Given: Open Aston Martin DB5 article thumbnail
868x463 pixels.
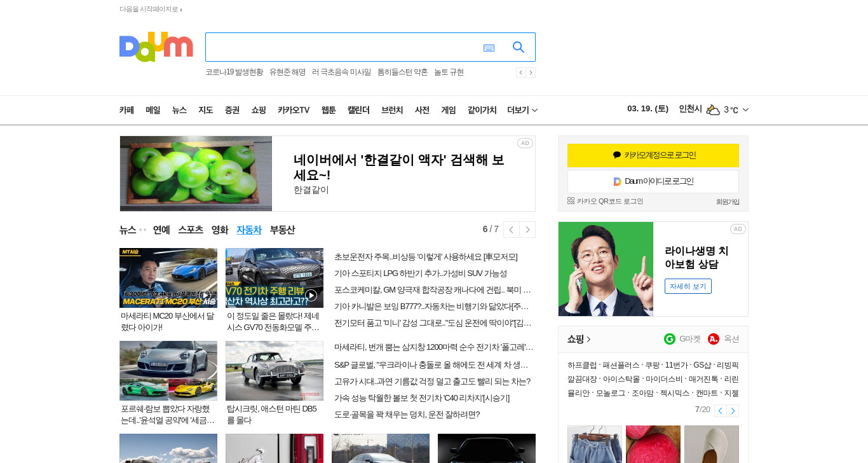Looking at the screenshot, I should 275,371.
